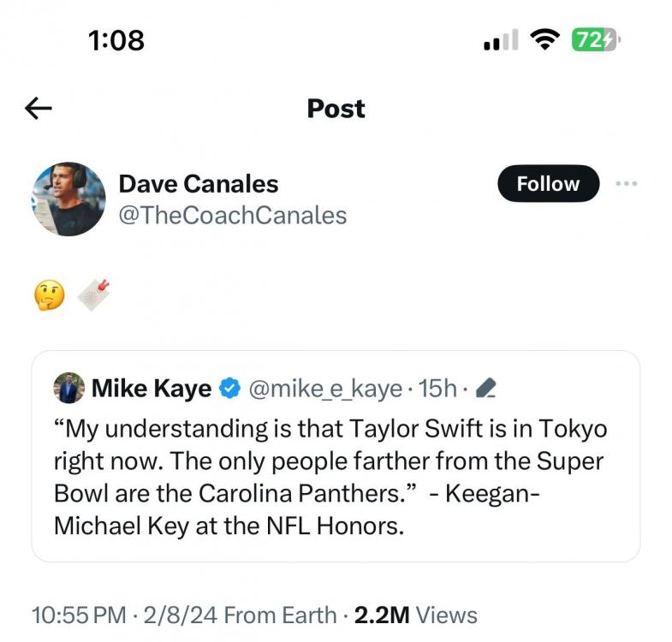
Task: Tap the cellular signal bars icon
Action: click(x=501, y=40)
